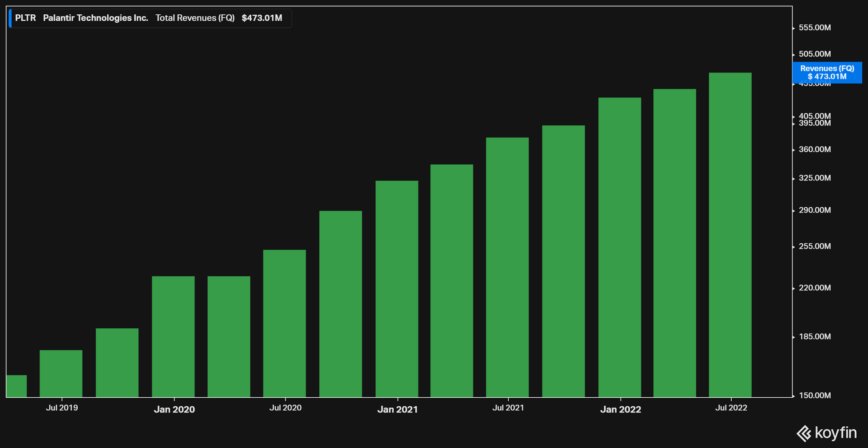The height and width of the screenshot is (448, 868).
Task: Click the 360.00M y-axis label
Action: point(815,150)
